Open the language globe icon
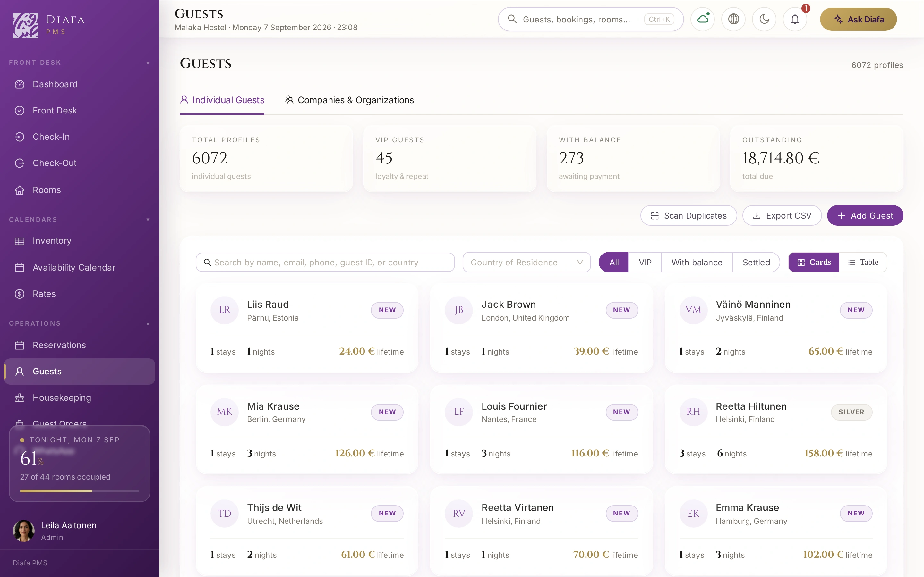This screenshot has height=577, width=924. (x=733, y=19)
